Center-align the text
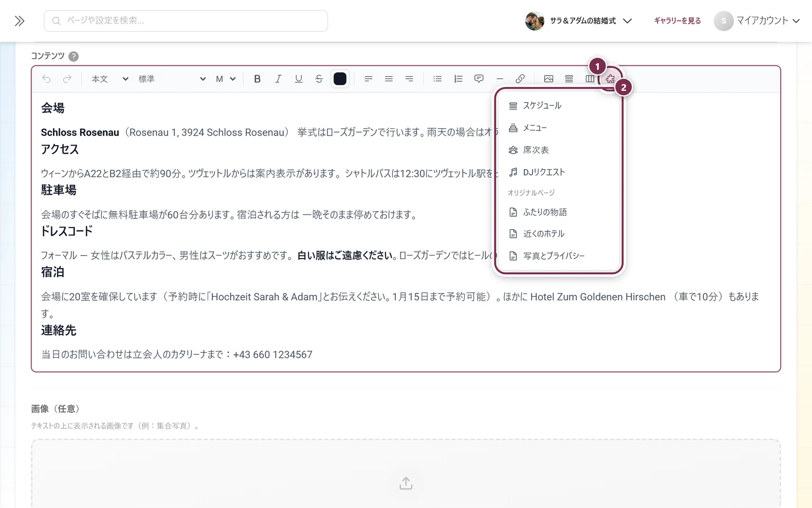The height and width of the screenshot is (508, 812). click(x=389, y=79)
